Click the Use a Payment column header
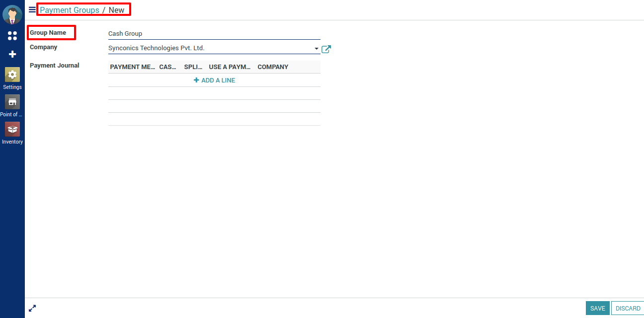Image resolution: width=644 pixels, height=318 pixels. tap(230, 67)
